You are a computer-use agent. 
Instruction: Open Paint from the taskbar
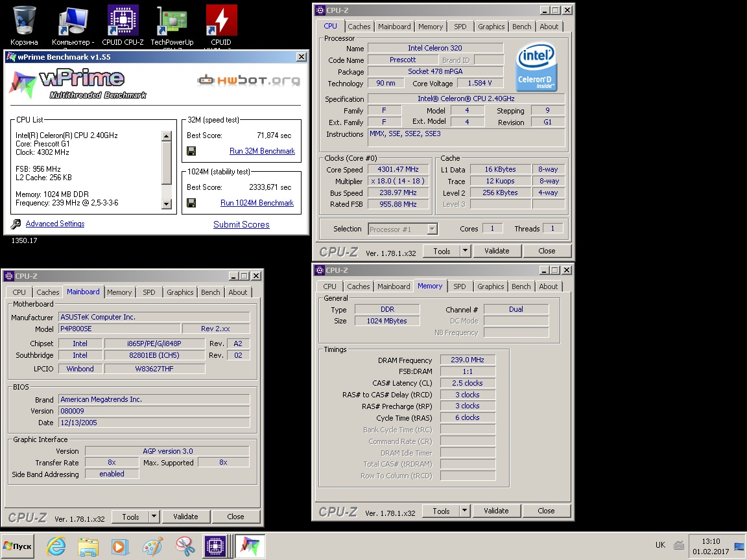(x=152, y=546)
